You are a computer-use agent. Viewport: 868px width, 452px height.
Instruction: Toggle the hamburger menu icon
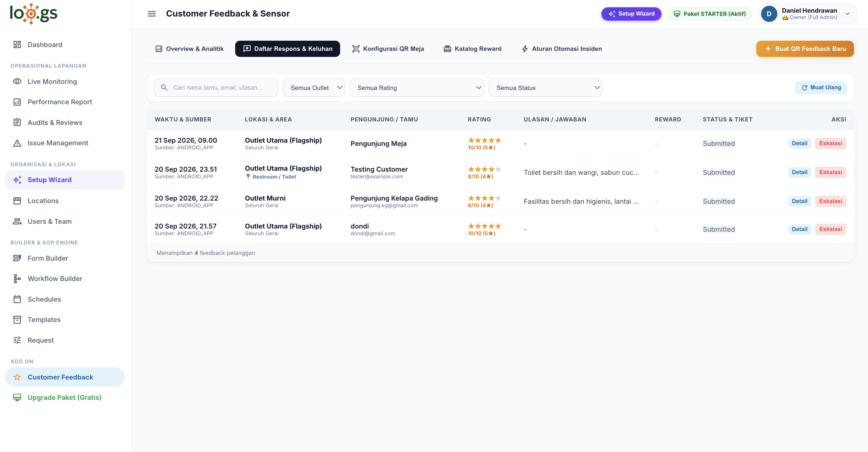pos(152,14)
